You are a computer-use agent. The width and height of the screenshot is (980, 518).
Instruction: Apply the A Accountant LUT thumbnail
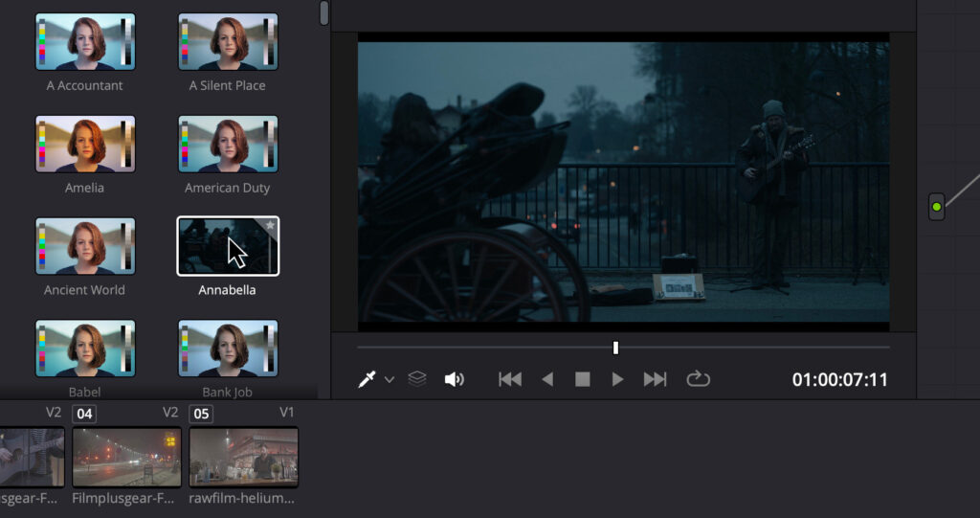85,41
